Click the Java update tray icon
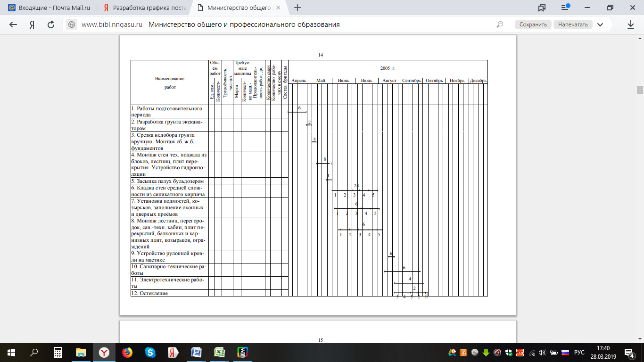Image resolution: width=644 pixels, height=362 pixels. 463,352
